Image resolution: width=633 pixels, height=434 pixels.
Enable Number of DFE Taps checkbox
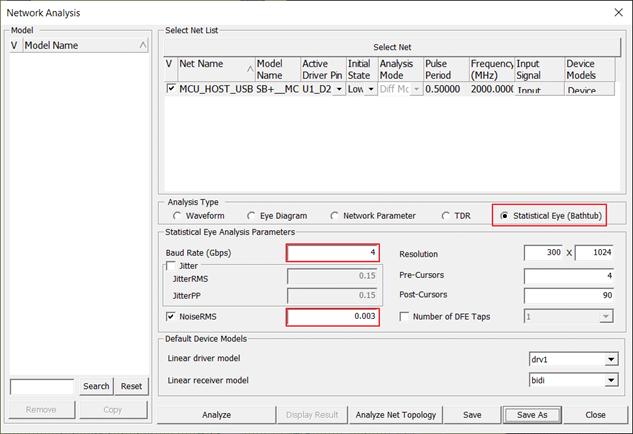pos(405,317)
